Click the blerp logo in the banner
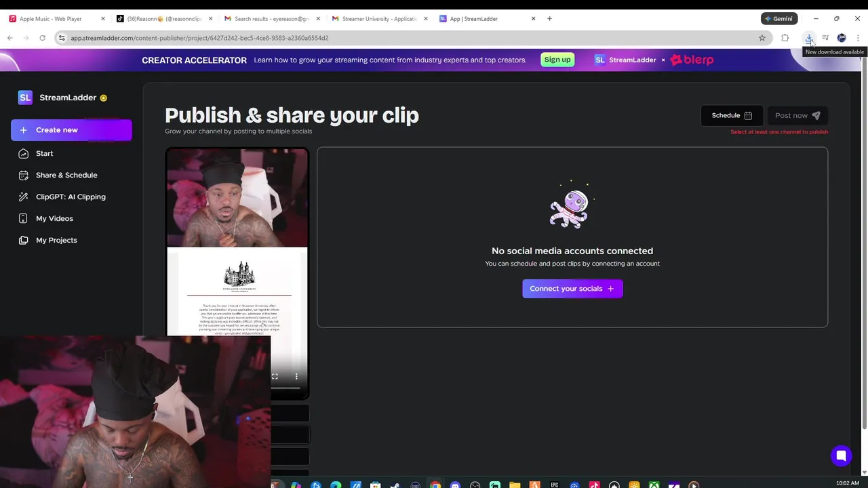Screen dimensions: 868x488 pyautogui.click(x=692, y=60)
